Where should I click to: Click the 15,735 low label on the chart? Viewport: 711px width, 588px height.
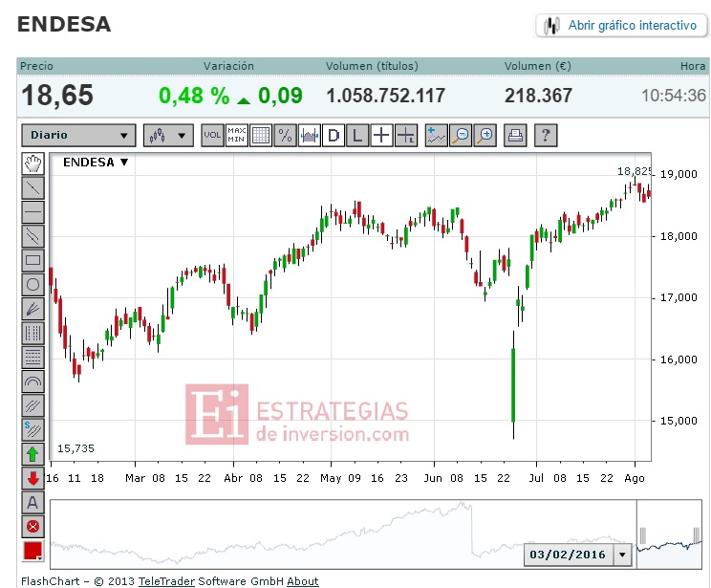pyautogui.click(x=75, y=448)
